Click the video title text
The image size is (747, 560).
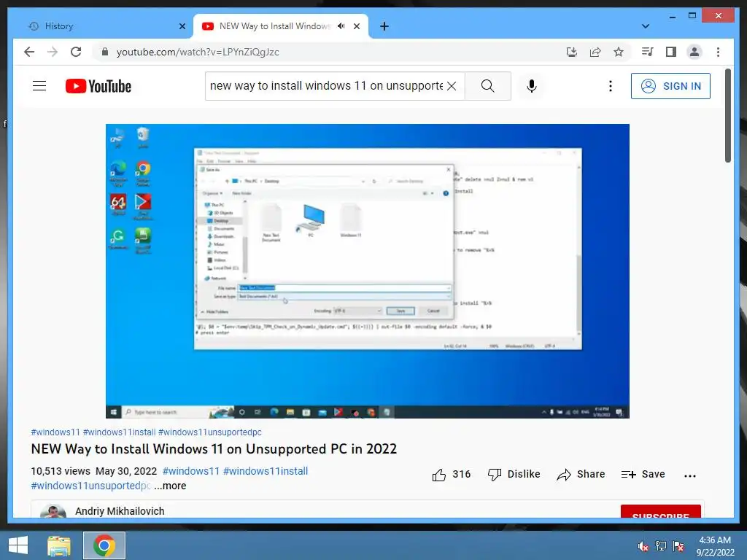[214, 449]
